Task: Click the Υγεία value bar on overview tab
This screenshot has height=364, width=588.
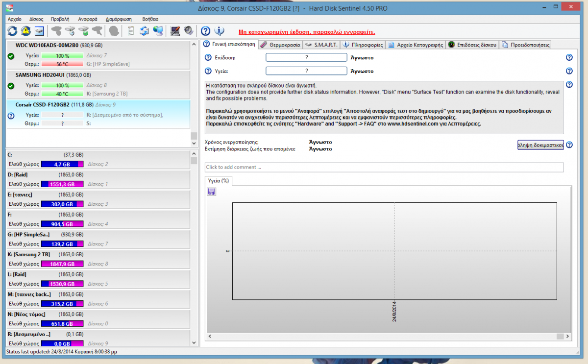Action: click(306, 71)
